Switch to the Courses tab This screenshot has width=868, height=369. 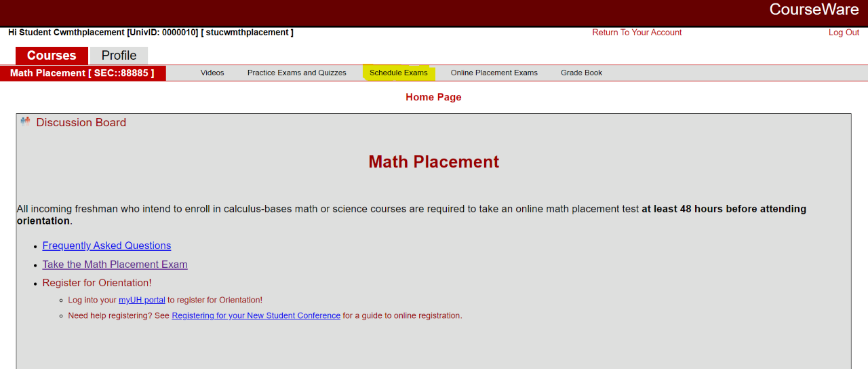[52, 56]
